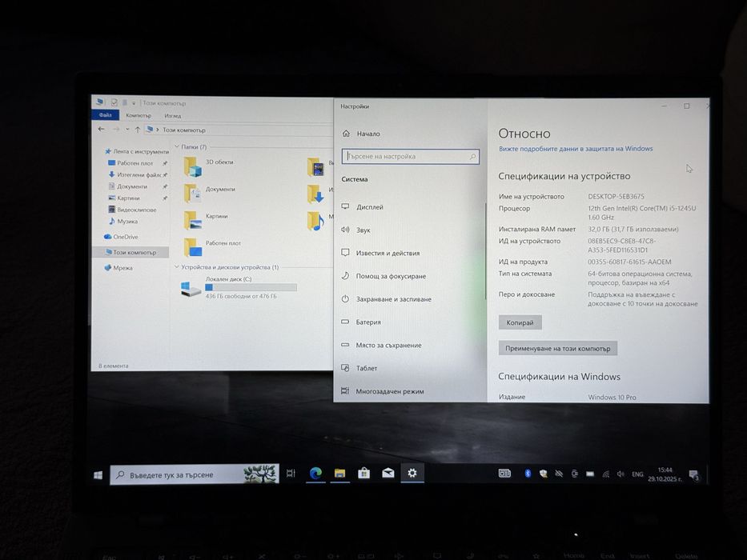Select Видеоклипове in navigation pane
Viewport: 747px width, 560px height.
coord(132,210)
